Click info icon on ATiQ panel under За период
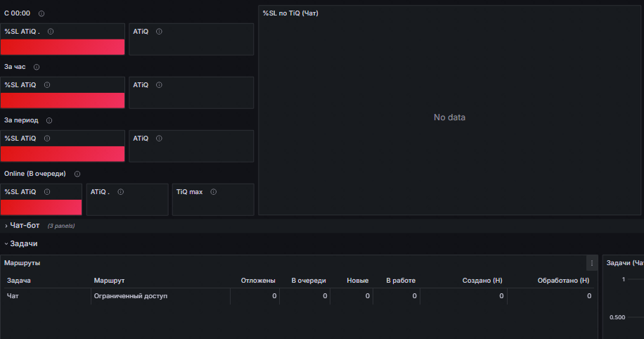644x339 pixels. (x=159, y=139)
